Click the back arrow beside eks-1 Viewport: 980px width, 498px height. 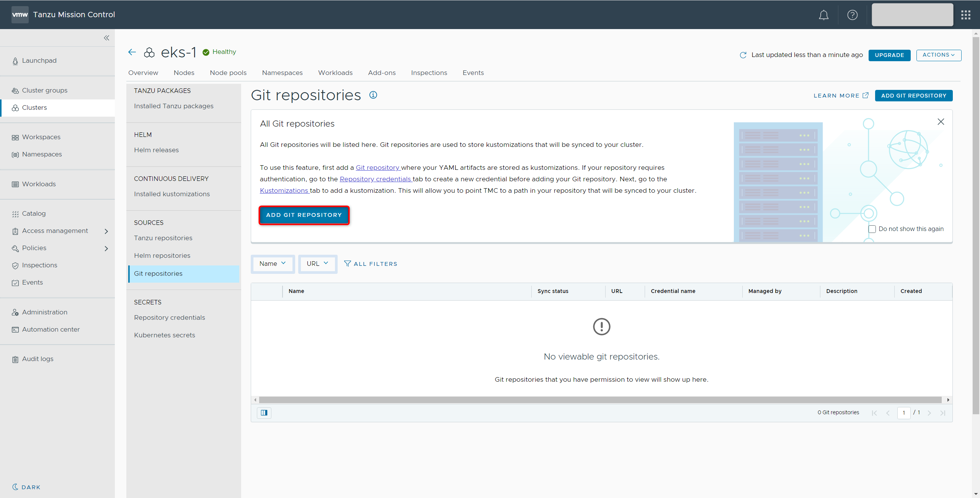[x=132, y=52]
